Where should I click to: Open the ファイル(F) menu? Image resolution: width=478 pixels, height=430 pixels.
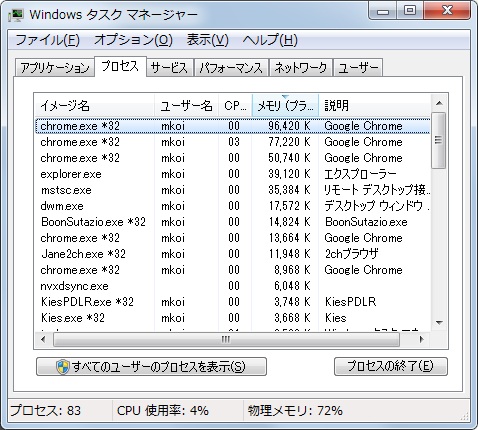coord(48,40)
